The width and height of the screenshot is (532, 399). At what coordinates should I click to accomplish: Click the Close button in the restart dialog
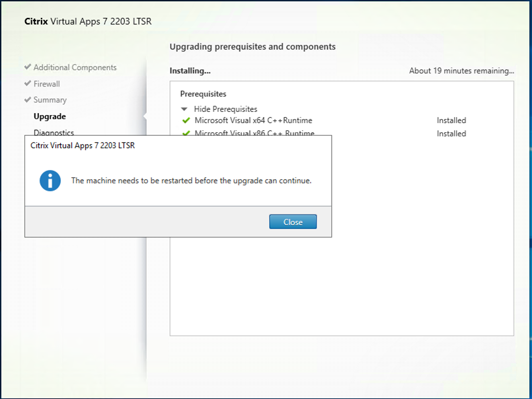pos(293,222)
